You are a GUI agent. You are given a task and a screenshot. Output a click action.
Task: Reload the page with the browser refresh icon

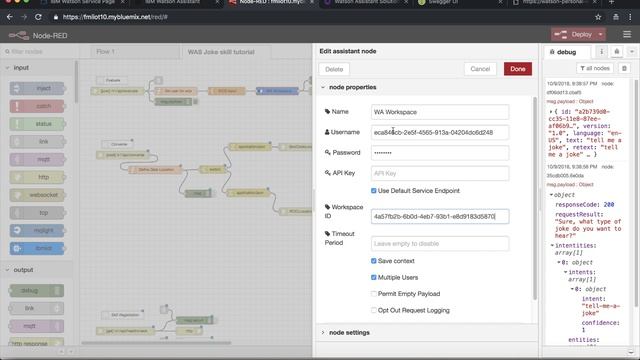point(38,17)
